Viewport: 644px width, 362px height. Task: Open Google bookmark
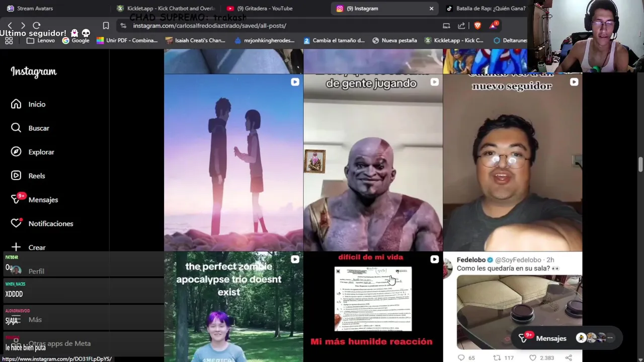pos(76,41)
